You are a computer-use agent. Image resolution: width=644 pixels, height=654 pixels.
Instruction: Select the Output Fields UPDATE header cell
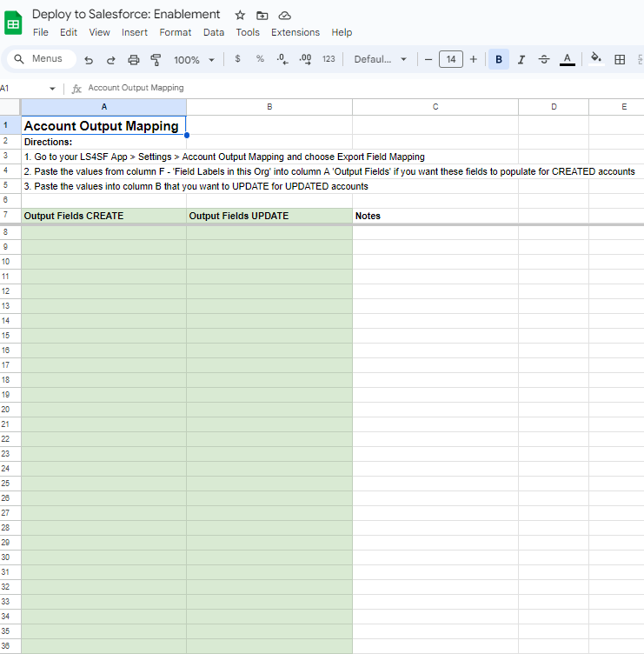point(269,216)
